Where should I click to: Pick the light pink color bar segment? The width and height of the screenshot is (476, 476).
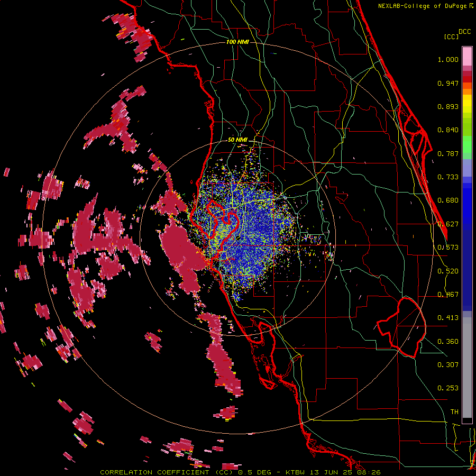pyautogui.click(x=467, y=56)
